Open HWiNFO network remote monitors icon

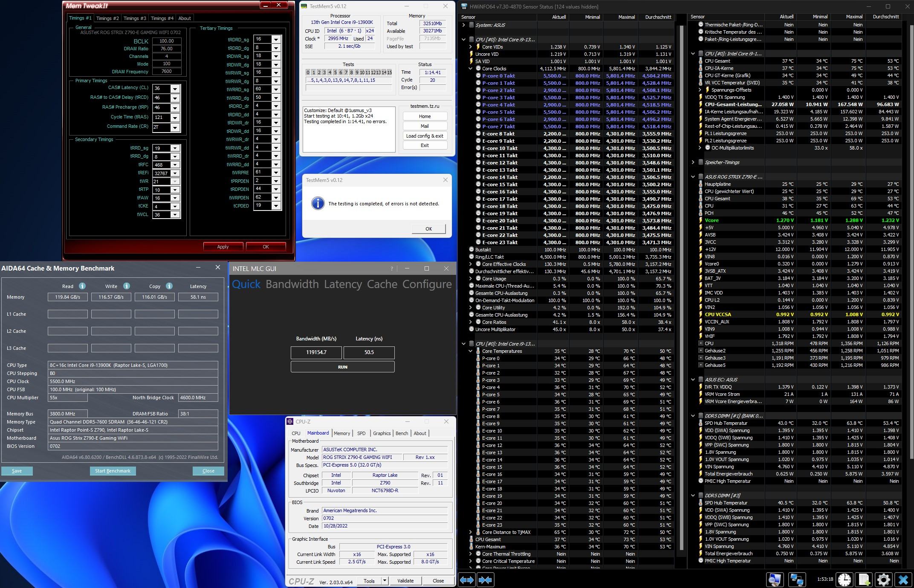click(x=796, y=580)
